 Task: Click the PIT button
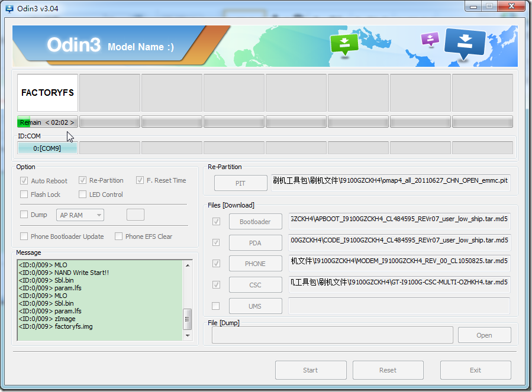(x=240, y=183)
